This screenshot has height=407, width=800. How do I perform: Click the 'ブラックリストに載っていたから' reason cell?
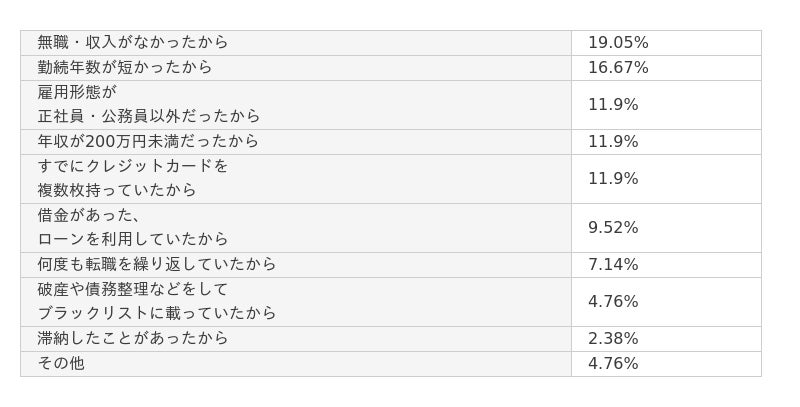point(157,313)
